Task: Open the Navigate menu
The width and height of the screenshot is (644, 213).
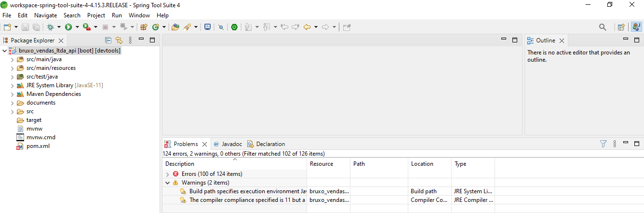Action: (46, 15)
